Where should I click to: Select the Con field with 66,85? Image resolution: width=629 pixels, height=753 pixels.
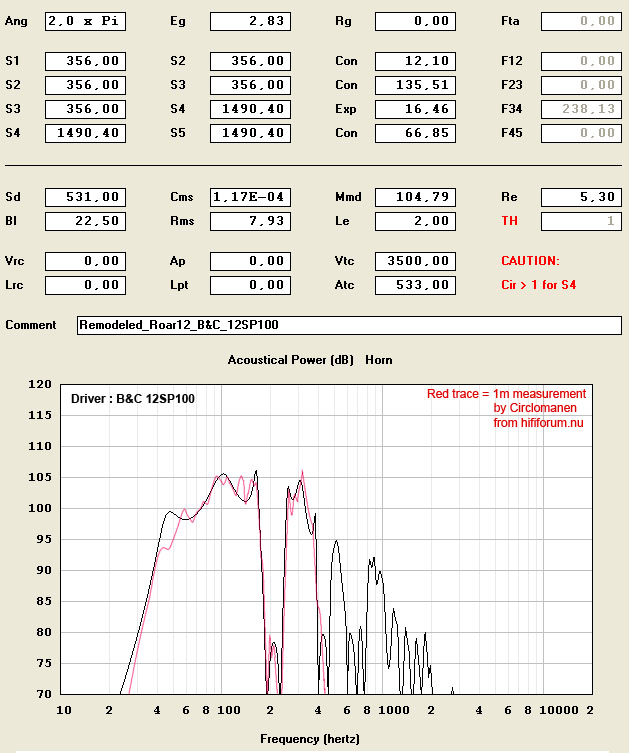click(415, 134)
